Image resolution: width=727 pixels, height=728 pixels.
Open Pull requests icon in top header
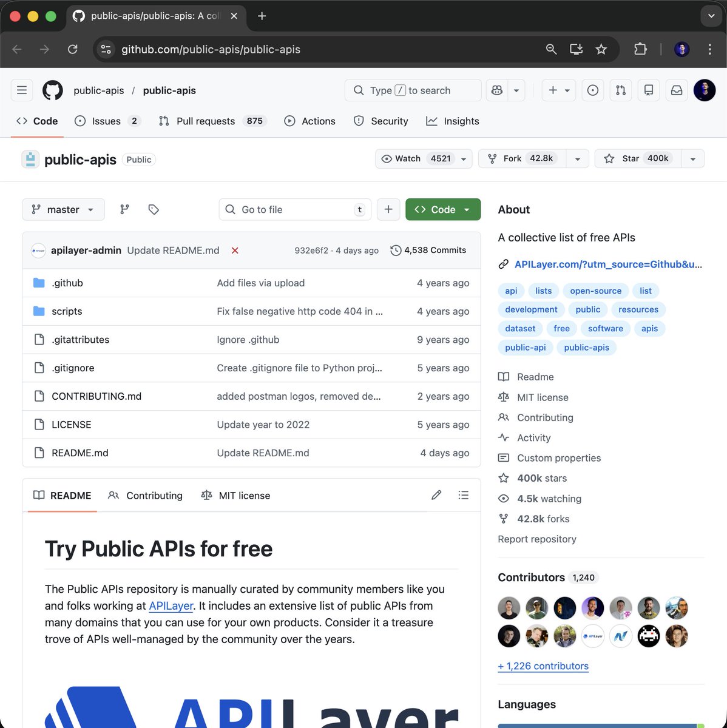pyautogui.click(x=621, y=90)
